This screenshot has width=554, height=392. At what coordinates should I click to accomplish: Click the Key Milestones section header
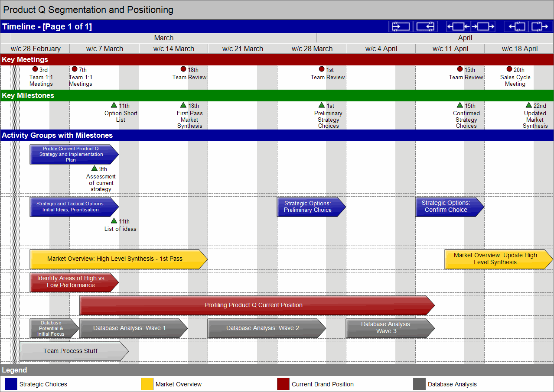pyautogui.click(x=277, y=95)
